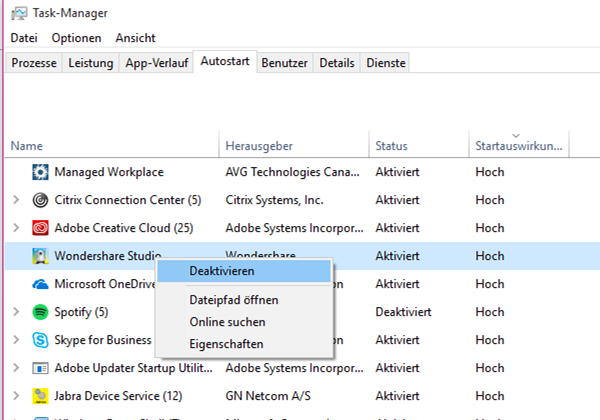Switch to the Leistung tab

(91, 63)
